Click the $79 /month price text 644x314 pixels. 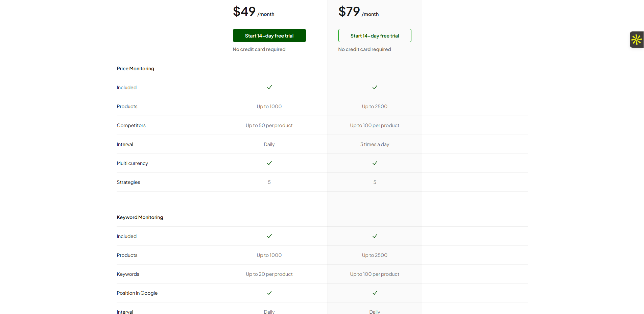(358, 12)
